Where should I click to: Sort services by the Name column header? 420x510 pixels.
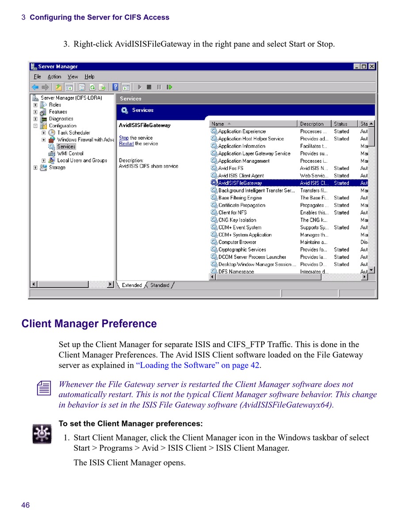click(252, 124)
